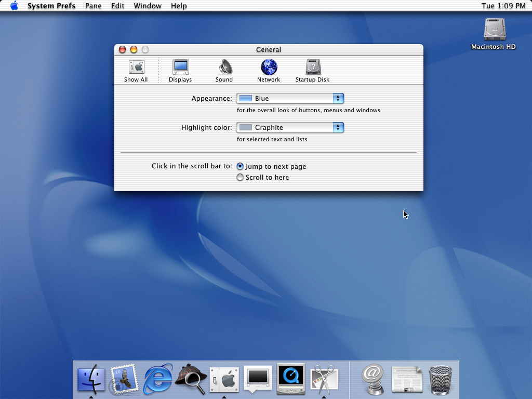Open the Pane menu
This screenshot has width=532, height=399.
coord(94,6)
